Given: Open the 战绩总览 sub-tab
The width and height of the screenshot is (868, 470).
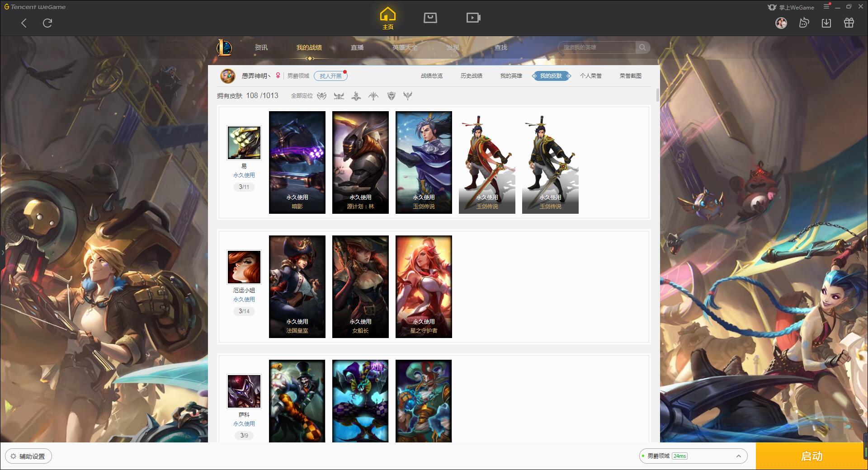Looking at the screenshot, I should click(432, 76).
